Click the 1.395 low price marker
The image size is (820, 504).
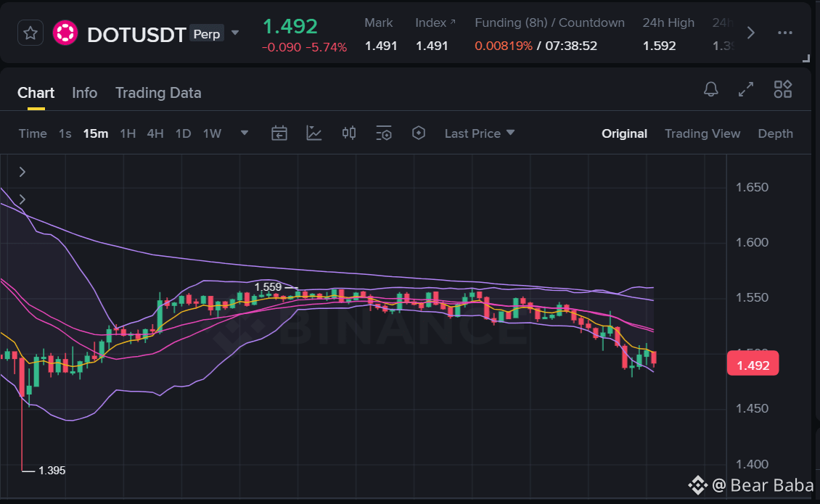52,471
